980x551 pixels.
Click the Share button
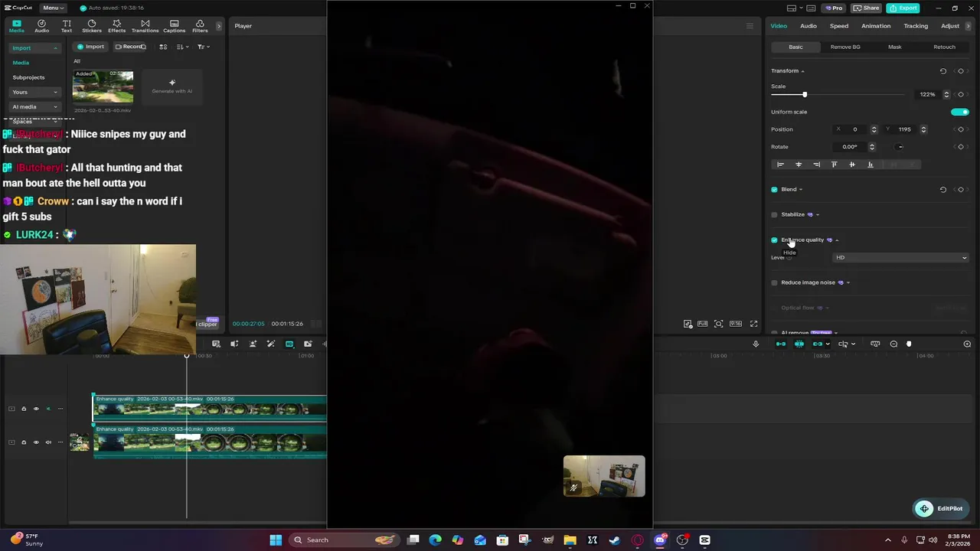click(867, 8)
